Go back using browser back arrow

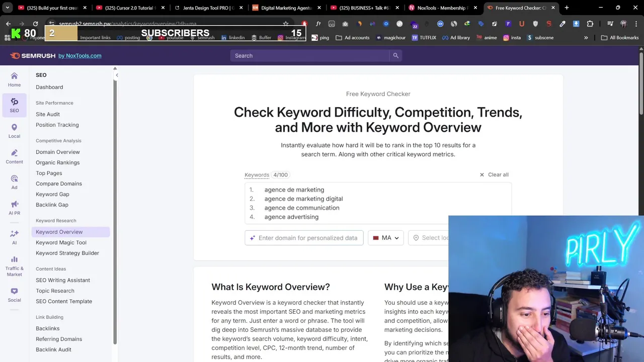coord(8,24)
